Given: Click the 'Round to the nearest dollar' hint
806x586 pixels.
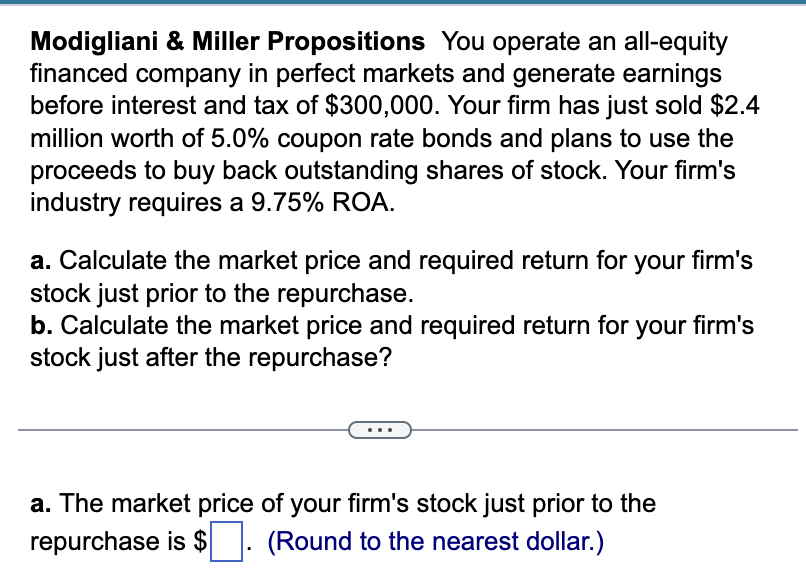Looking at the screenshot, I should [435, 541].
